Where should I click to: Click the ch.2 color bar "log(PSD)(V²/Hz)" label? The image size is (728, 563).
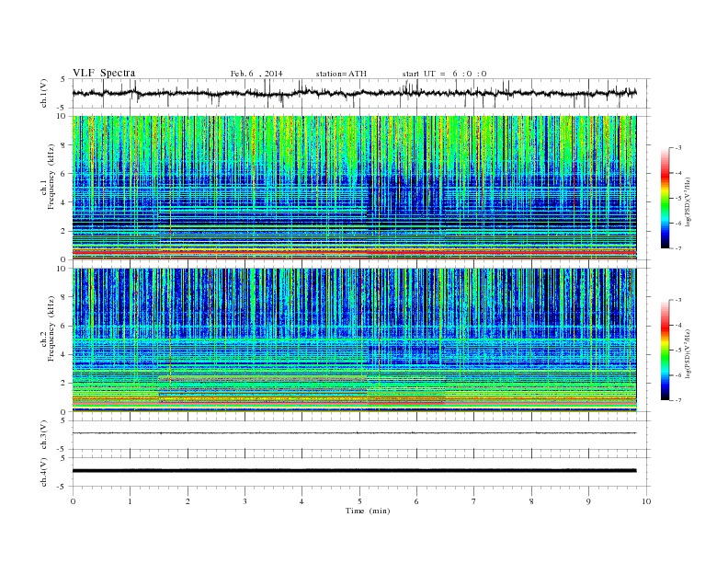[x=688, y=353]
